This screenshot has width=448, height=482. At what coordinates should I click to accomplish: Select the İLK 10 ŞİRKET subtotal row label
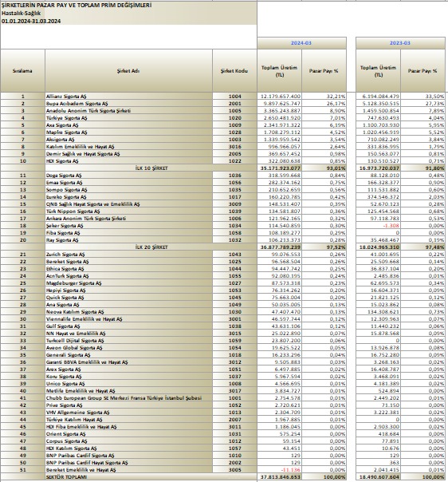point(151,168)
